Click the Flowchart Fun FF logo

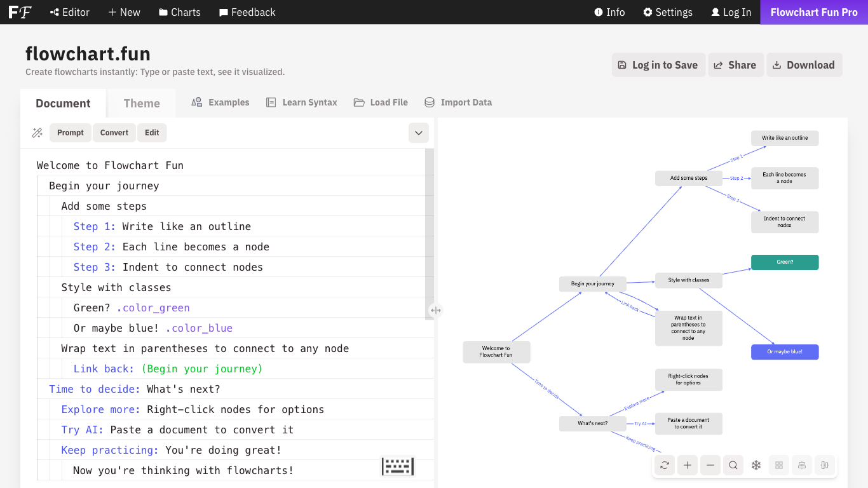pos(20,12)
